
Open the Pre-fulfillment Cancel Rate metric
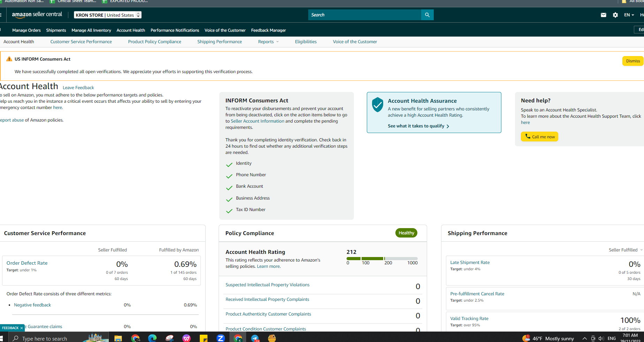click(x=477, y=294)
